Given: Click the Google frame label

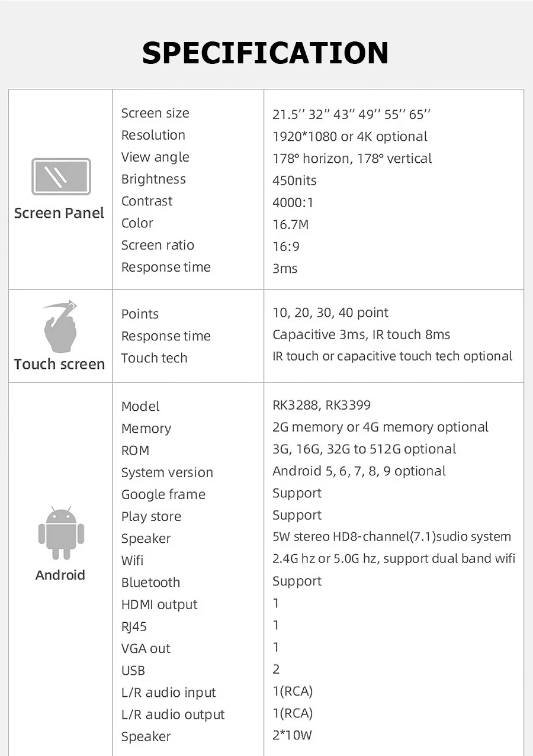Looking at the screenshot, I should coord(163,494).
